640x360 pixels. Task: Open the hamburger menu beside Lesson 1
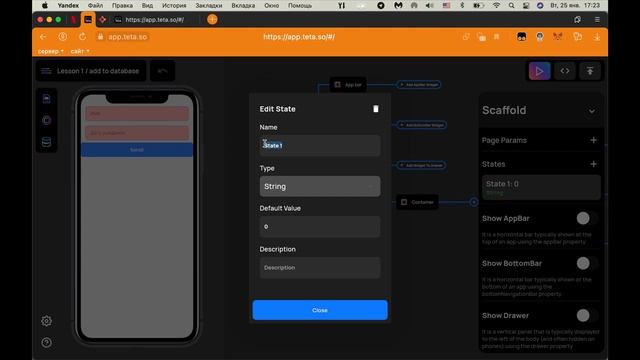(46, 71)
